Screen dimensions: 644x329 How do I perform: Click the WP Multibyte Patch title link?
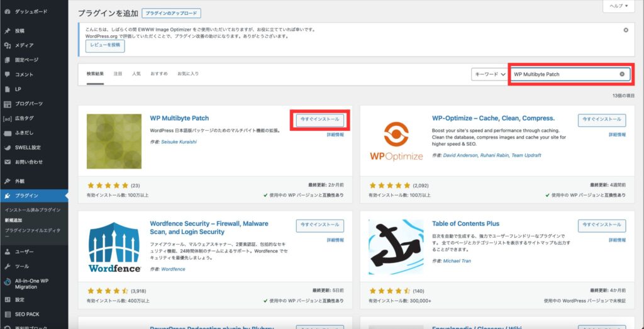pos(179,118)
